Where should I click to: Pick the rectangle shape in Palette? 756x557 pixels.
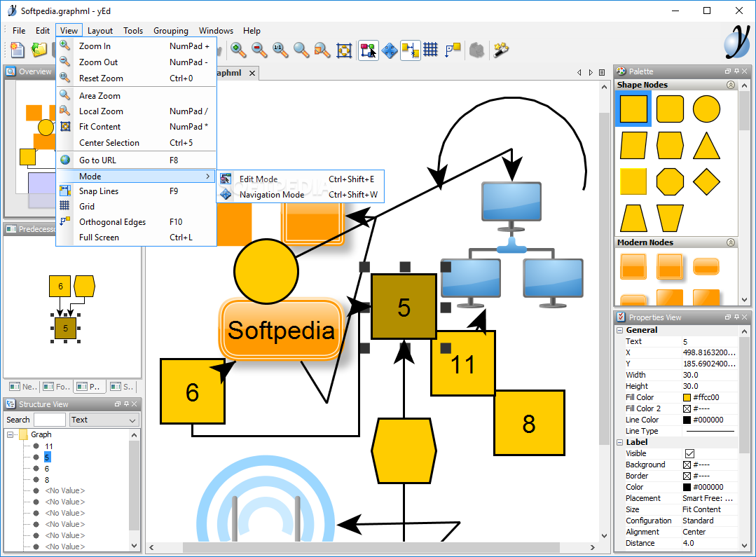(x=633, y=109)
